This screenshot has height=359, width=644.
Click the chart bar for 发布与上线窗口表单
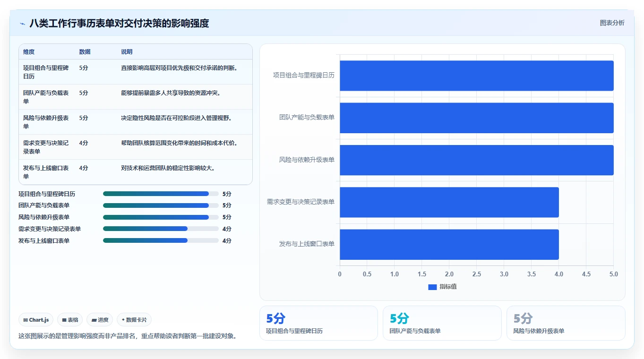[449, 244]
